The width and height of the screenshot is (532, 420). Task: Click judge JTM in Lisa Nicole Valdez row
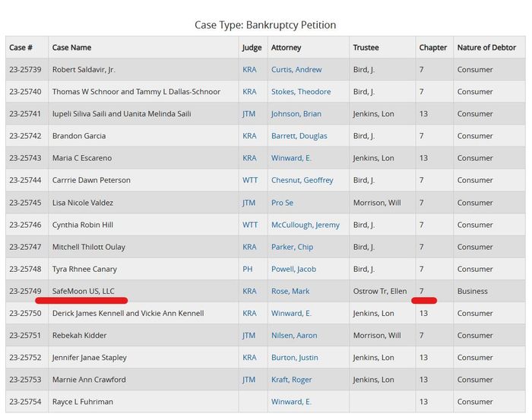click(x=249, y=203)
